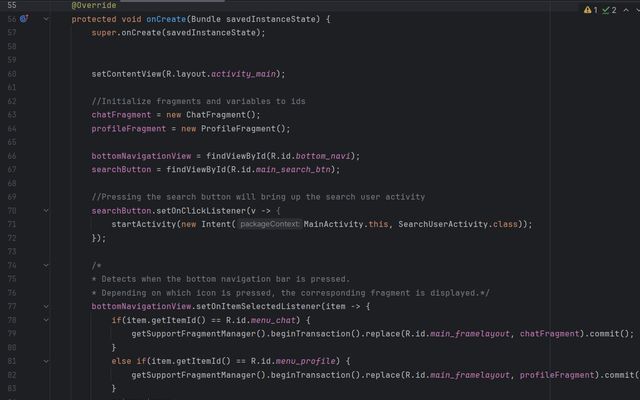Click SearchUserActivity.class argument
640x400 pixels.
pos(458,224)
